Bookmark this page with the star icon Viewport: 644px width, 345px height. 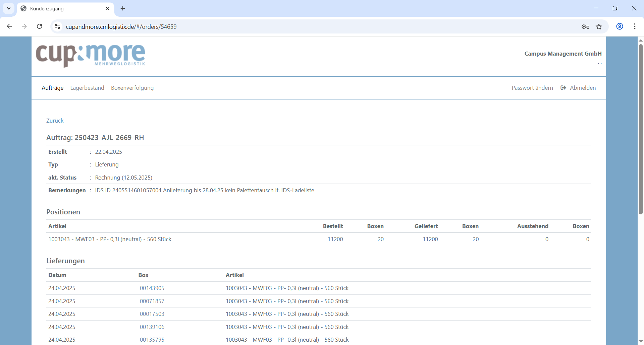(x=599, y=26)
